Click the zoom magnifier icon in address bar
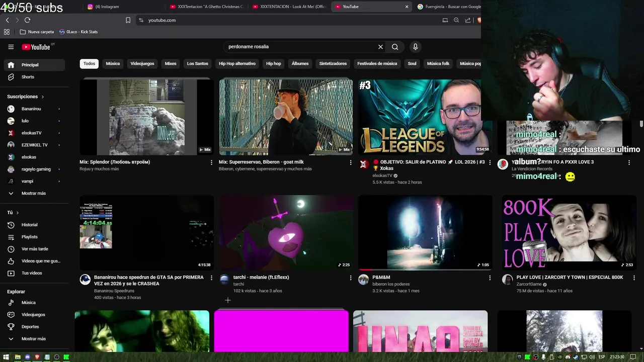Screen dimensions: 644x362 click(x=456, y=20)
